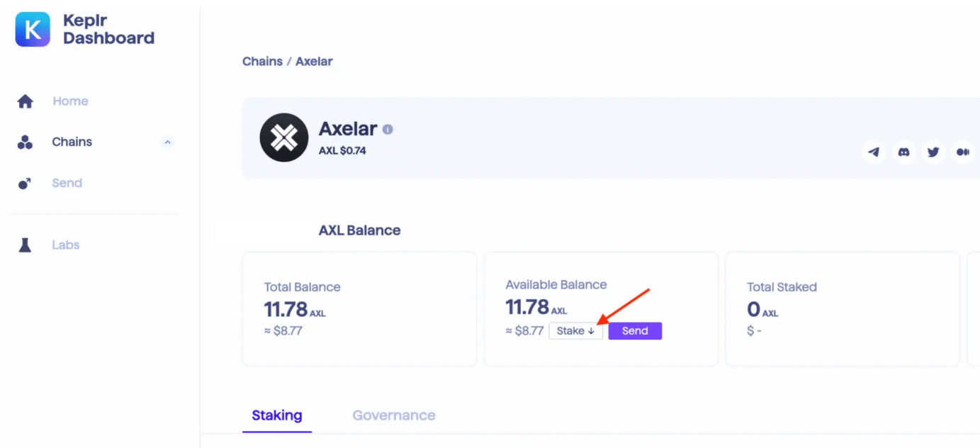Click the Axelar info icon

tap(388, 129)
